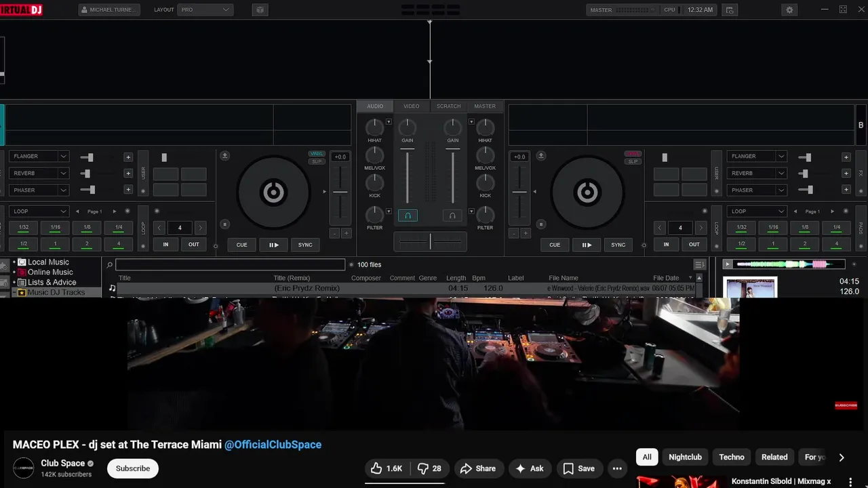Switch to the VIDEO mixer tab
The height and width of the screenshot is (488, 868).
click(412, 106)
